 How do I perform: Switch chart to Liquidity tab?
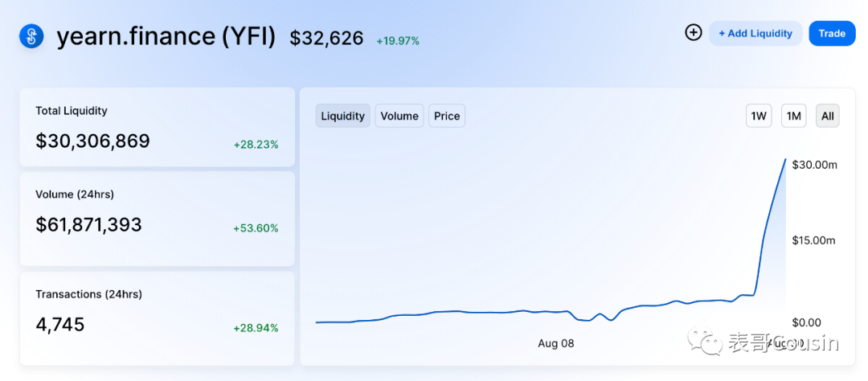343,116
